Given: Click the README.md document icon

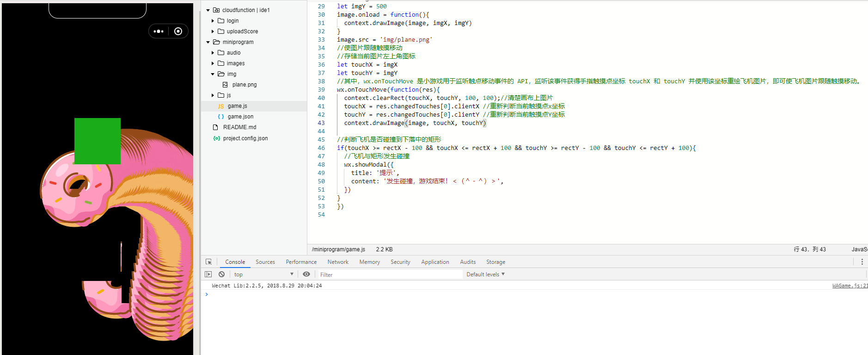Looking at the screenshot, I should (x=215, y=127).
